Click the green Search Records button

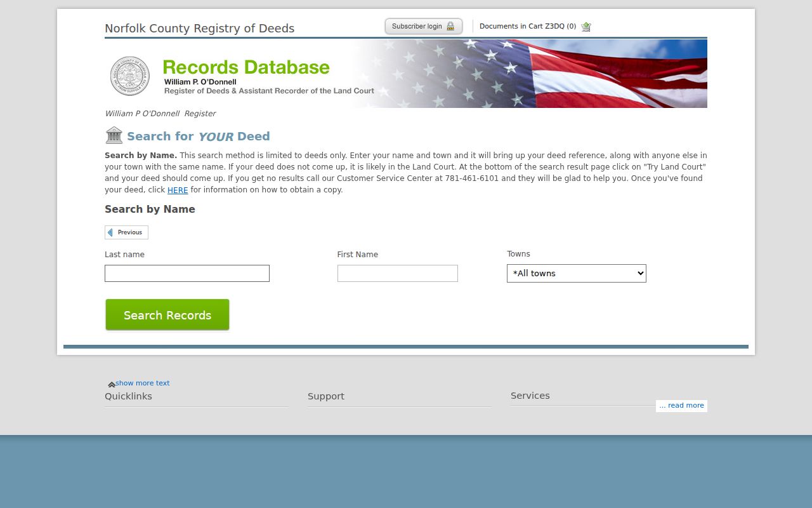[x=167, y=315]
